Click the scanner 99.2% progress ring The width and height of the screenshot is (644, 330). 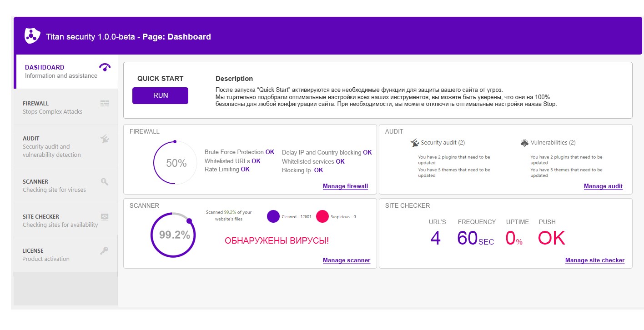coord(173,235)
